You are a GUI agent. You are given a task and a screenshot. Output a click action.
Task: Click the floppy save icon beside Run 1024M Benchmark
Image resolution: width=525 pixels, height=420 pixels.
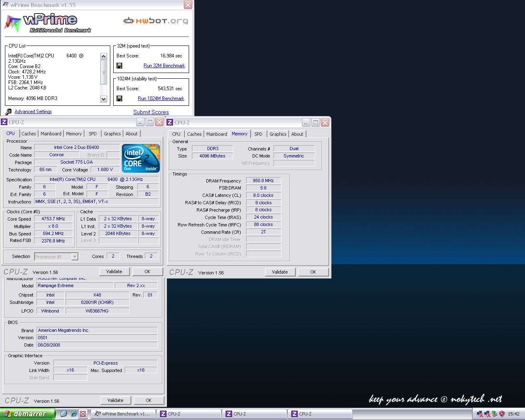pyautogui.click(x=119, y=98)
